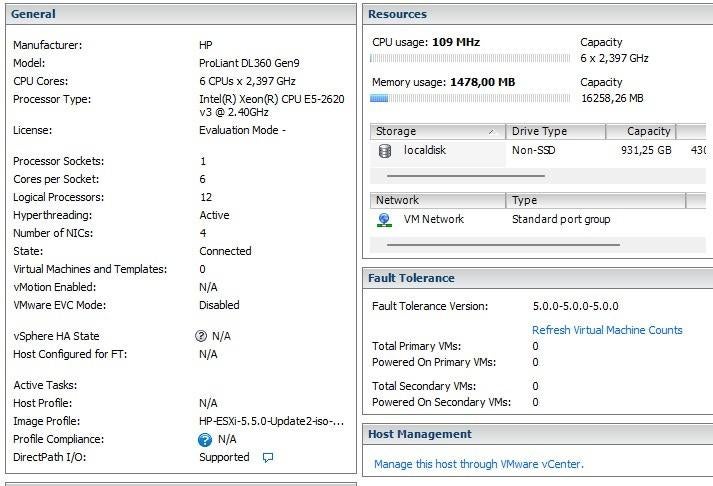Click the Logical Processors value 12

[206, 197]
